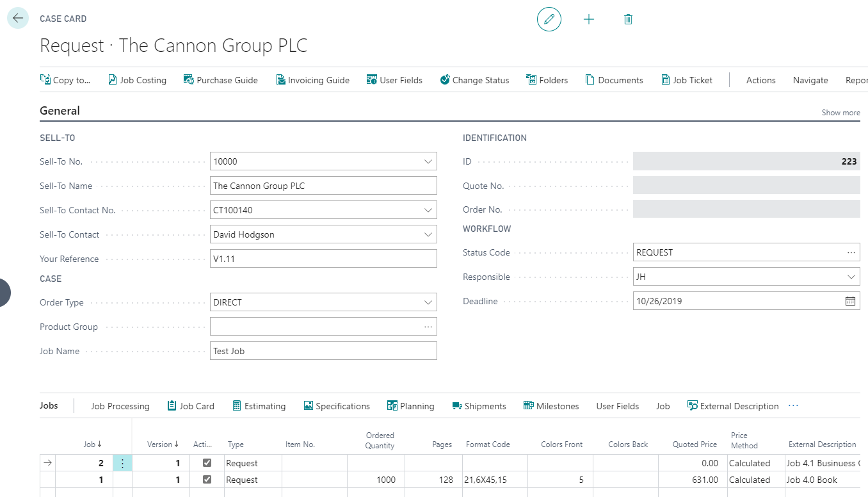
Task: Open Job Ticket
Action: coord(687,80)
